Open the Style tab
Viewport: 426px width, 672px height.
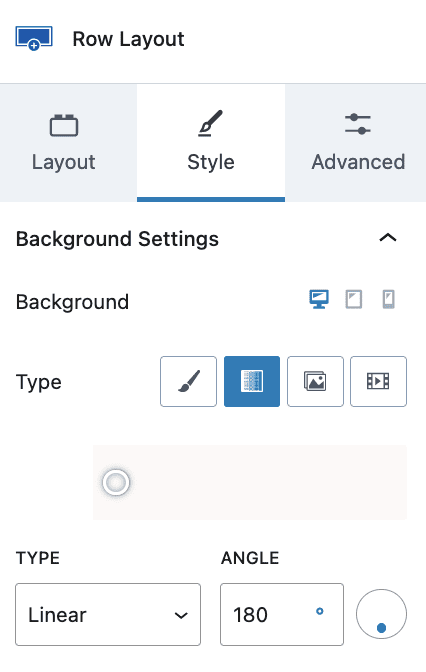point(211,143)
